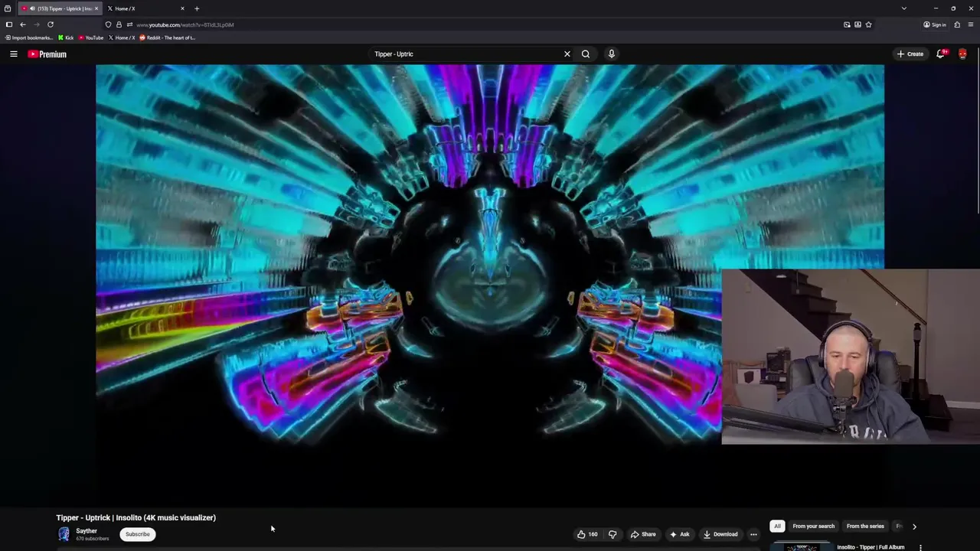The height and width of the screenshot is (551, 980).
Task: Open 'Import bookmarks...' bookmark item
Action: (29, 37)
